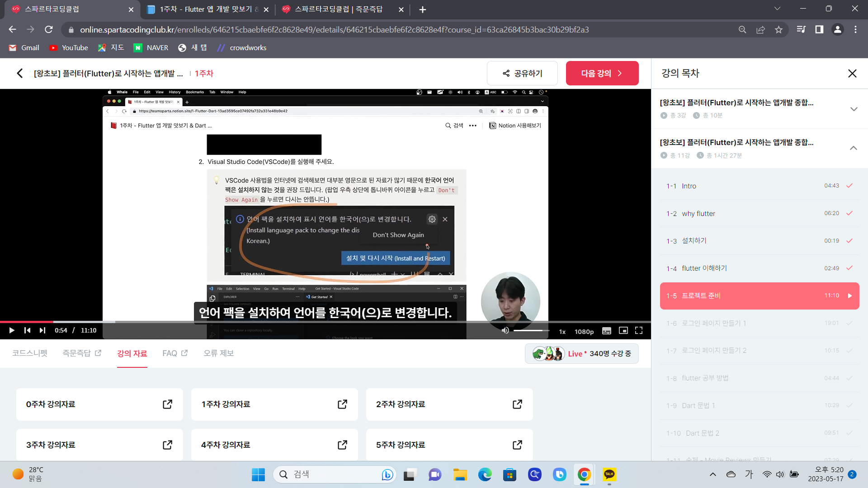The height and width of the screenshot is (488, 868).
Task: Open Gmail bookmark
Action: [24, 48]
